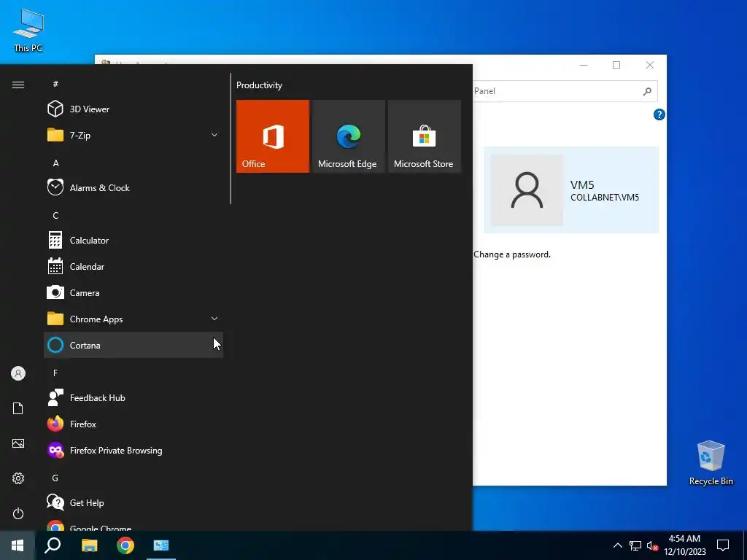Click the Control Panel search box
The height and width of the screenshot is (560, 747).
tap(565, 91)
